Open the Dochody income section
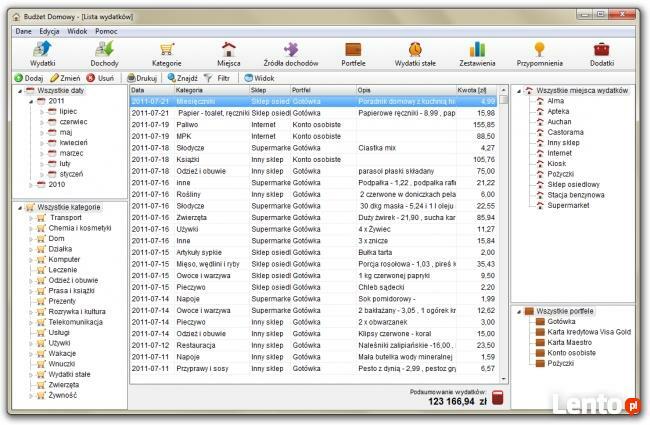The width and height of the screenshot is (650, 425). (x=104, y=52)
